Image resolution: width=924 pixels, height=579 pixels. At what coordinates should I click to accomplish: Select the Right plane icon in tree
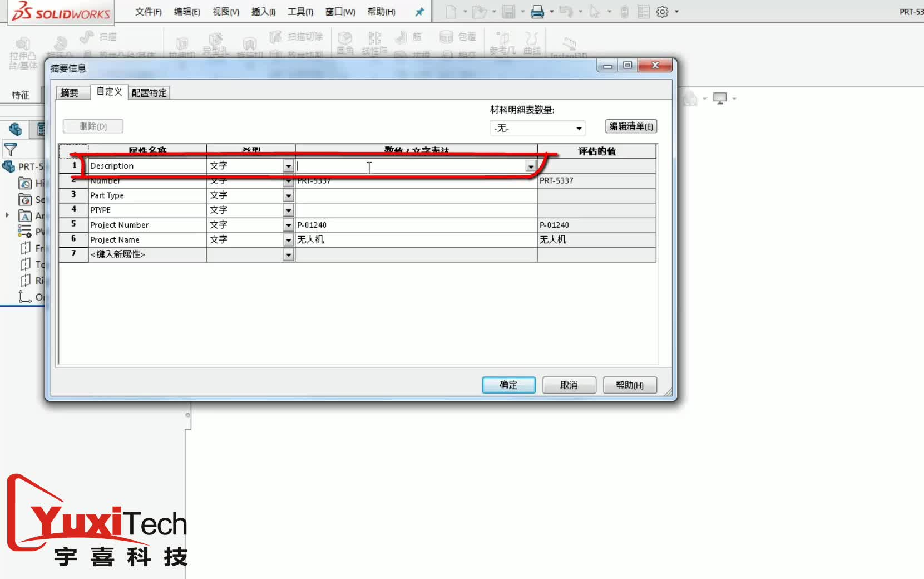[25, 280]
